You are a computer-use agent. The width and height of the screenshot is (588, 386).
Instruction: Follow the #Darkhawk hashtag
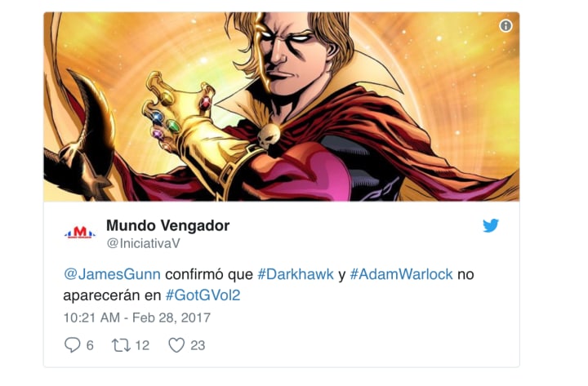(296, 274)
